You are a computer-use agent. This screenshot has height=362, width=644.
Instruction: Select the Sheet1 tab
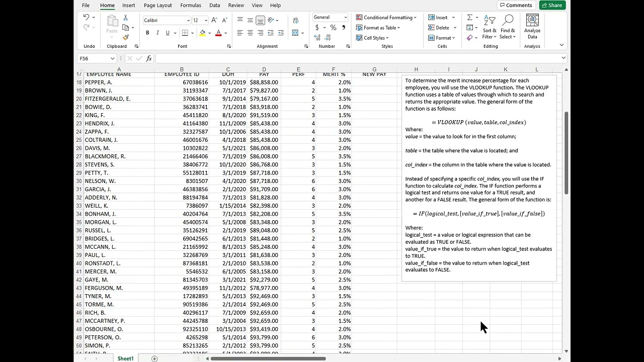125,358
